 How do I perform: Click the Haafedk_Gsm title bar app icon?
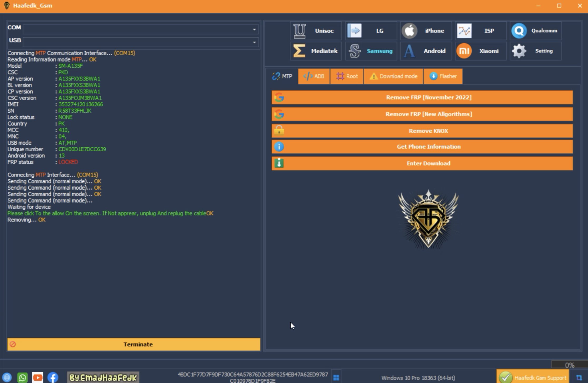[7, 6]
